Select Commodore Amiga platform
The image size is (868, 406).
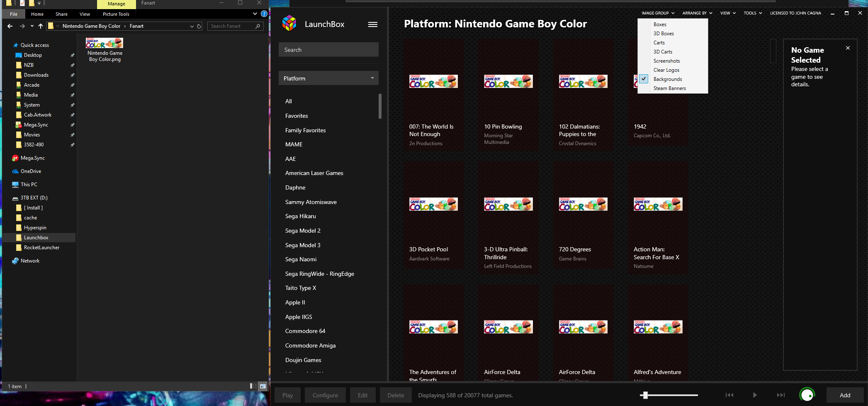click(x=310, y=345)
